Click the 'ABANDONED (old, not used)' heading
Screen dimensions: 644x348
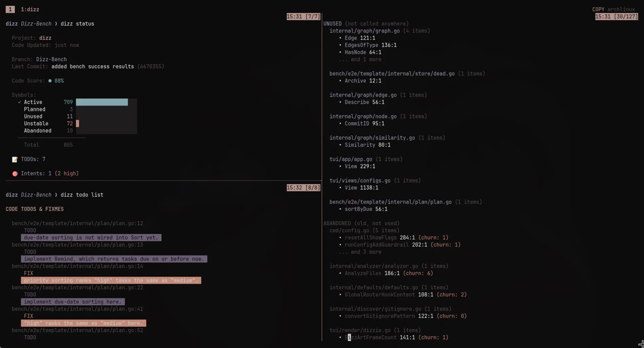(x=361, y=223)
